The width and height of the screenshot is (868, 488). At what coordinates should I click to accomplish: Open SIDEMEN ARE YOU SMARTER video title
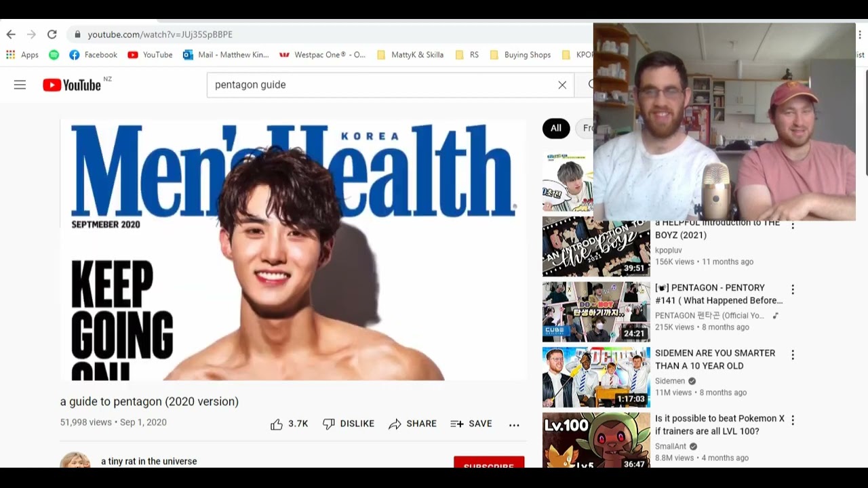[715, 359]
